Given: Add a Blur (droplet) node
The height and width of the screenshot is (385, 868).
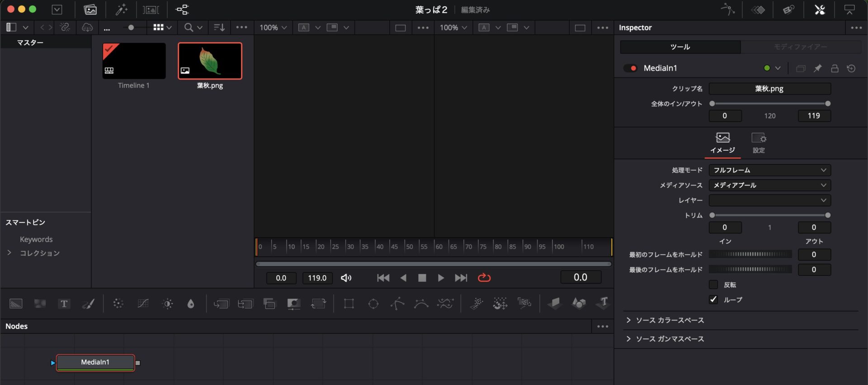Looking at the screenshot, I should pos(191,304).
